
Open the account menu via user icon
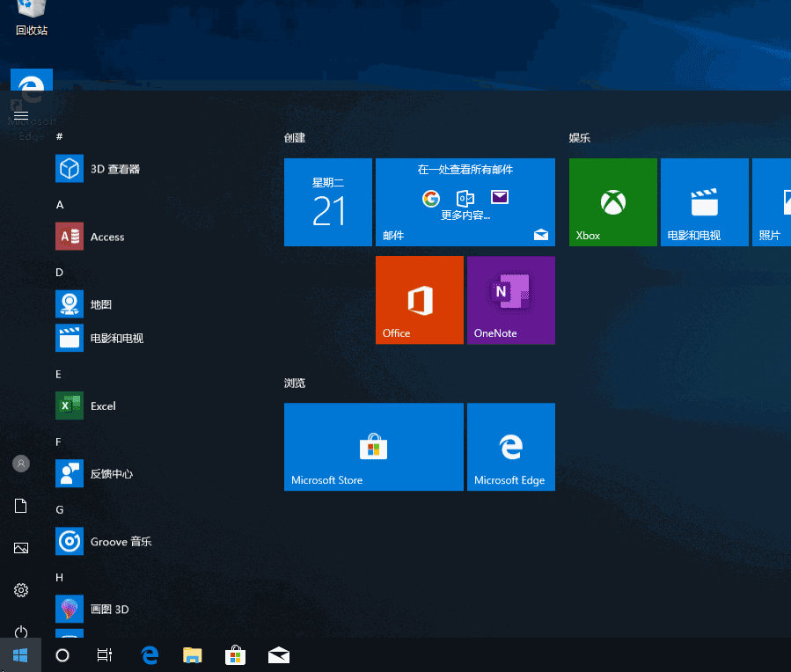coord(20,463)
